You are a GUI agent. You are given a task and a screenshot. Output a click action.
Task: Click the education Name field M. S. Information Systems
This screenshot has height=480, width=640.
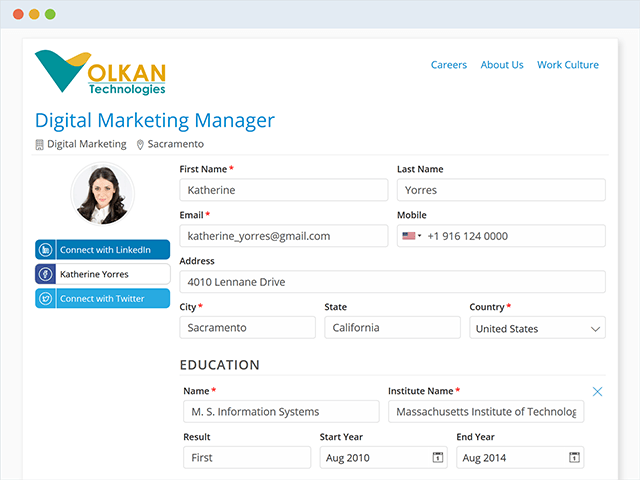pos(281,411)
